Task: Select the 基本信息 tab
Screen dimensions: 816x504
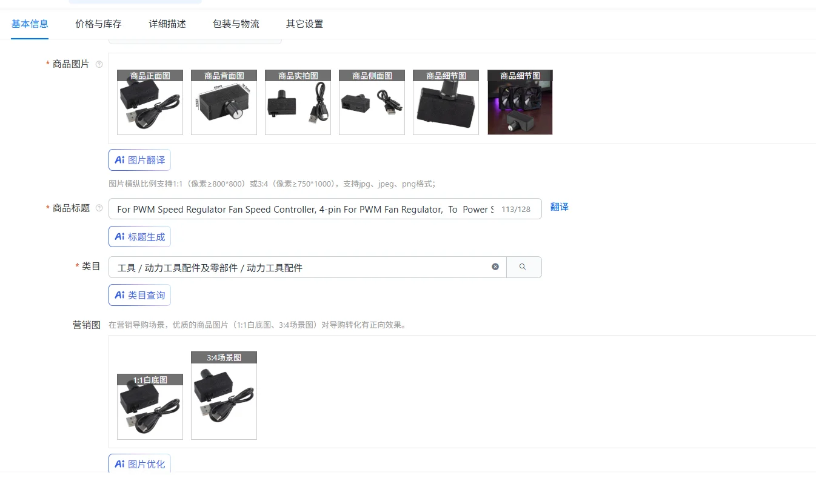Action: [x=30, y=24]
